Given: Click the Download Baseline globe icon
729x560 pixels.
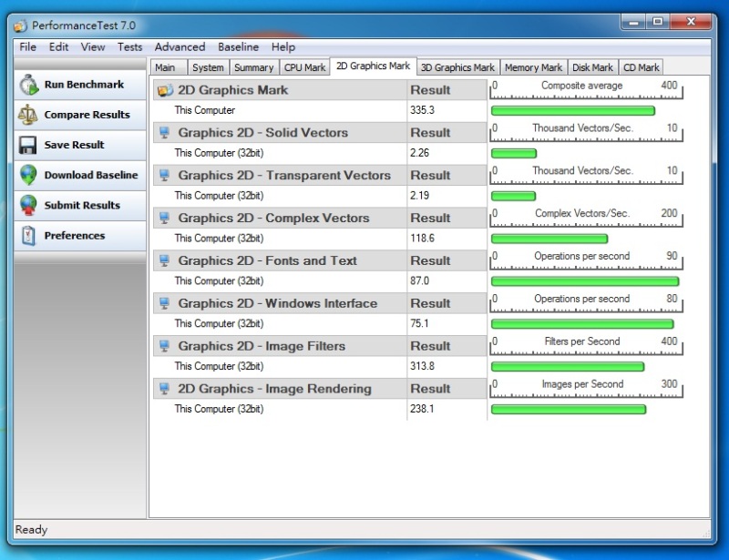Looking at the screenshot, I should [28, 175].
